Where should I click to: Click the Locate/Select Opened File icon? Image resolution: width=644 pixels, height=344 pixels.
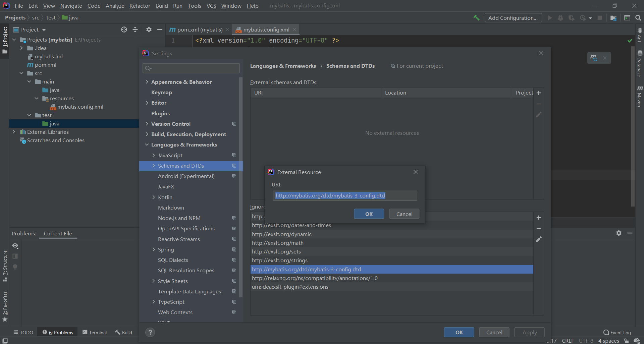tap(124, 30)
